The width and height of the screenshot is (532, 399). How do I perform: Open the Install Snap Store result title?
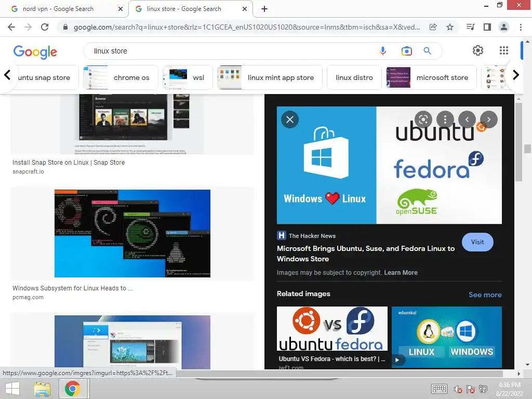[69, 163]
